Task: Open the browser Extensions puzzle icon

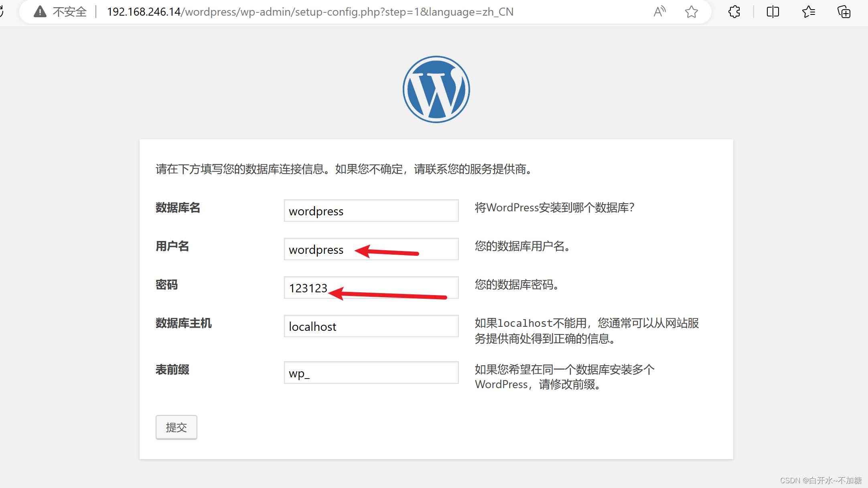Action: pyautogui.click(x=734, y=12)
